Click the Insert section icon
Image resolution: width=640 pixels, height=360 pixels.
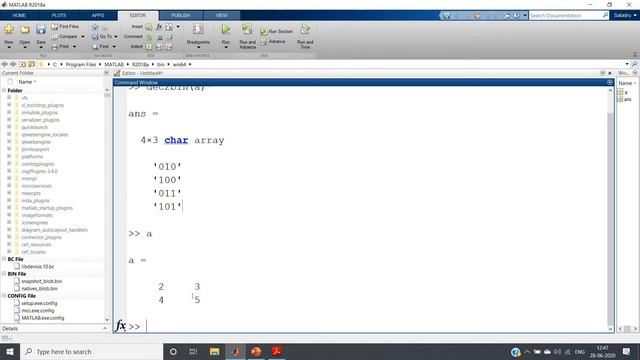(x=149, y=27)
